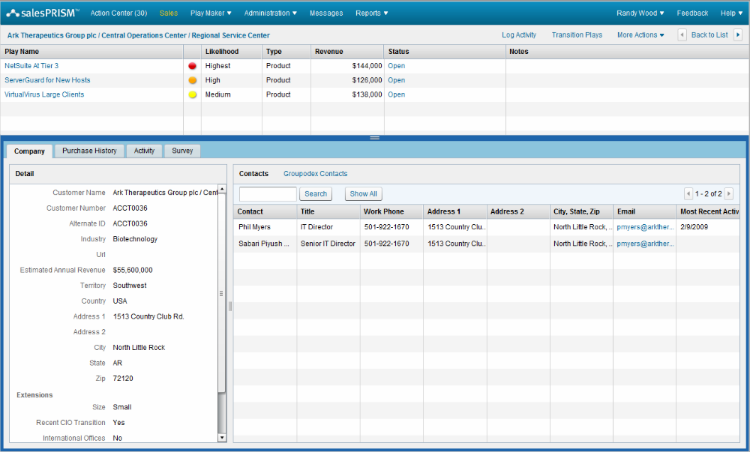The width and height of the screenshot is (750, 452).
Task: Click Sabari Piyush email link
Action: click(645, 244)
